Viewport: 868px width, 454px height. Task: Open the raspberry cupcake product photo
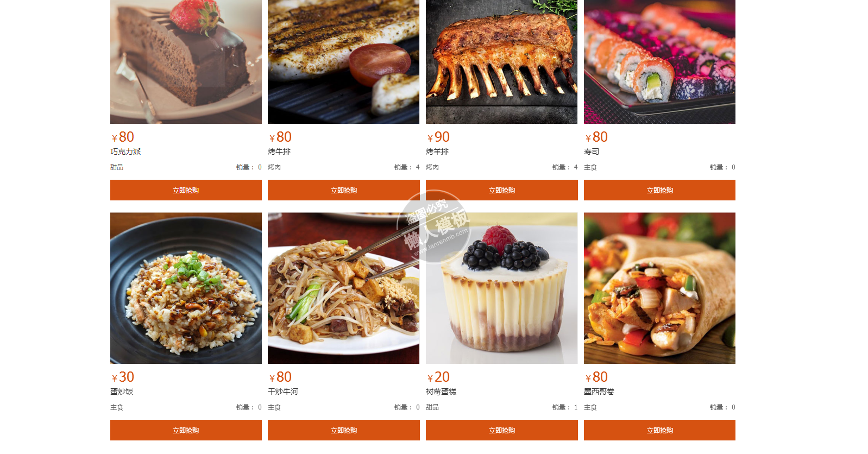point(501,288)
